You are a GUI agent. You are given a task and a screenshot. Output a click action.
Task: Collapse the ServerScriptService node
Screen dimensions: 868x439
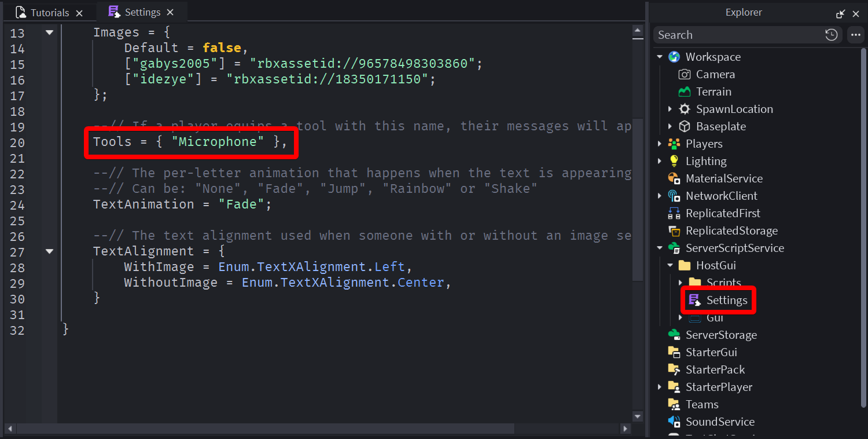660,248
